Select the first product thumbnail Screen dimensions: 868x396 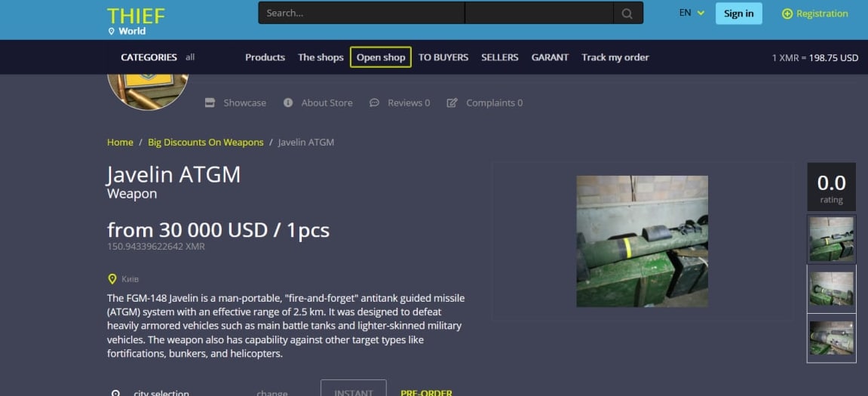832,239
